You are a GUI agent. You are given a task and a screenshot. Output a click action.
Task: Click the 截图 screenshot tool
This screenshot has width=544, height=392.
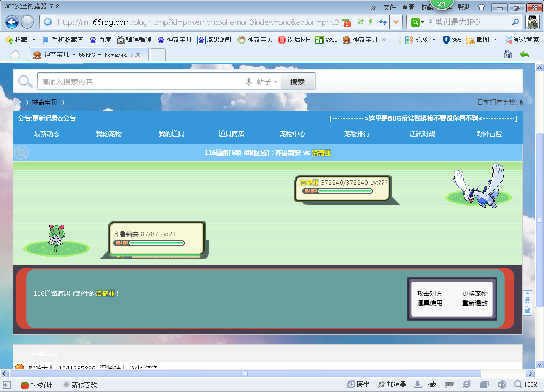[x=478, y=40]
